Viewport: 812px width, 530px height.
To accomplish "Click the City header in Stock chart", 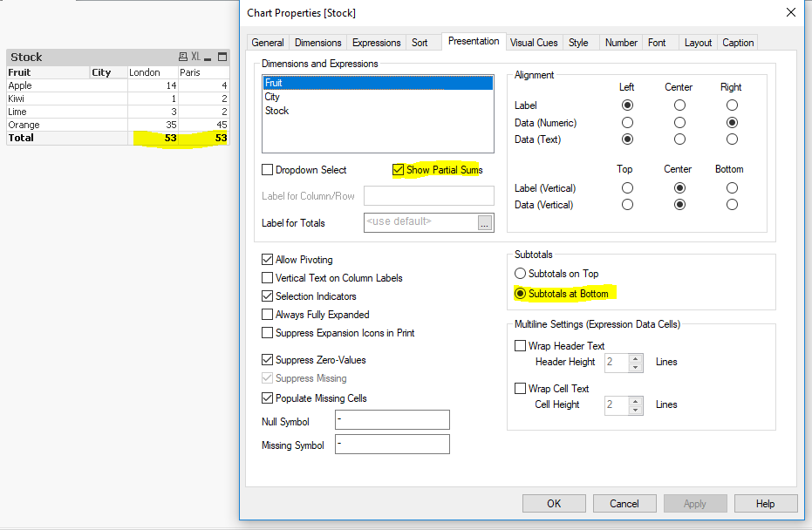I will (x=109, y=72).
